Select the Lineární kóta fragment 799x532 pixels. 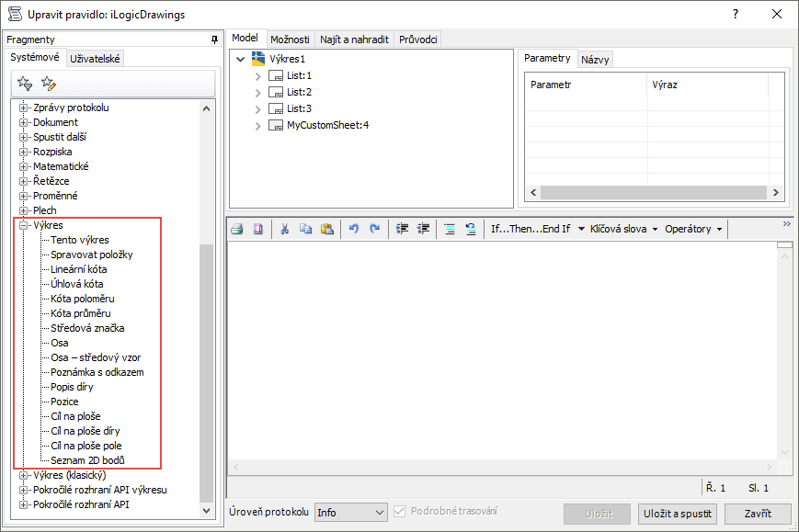[78, 269]
